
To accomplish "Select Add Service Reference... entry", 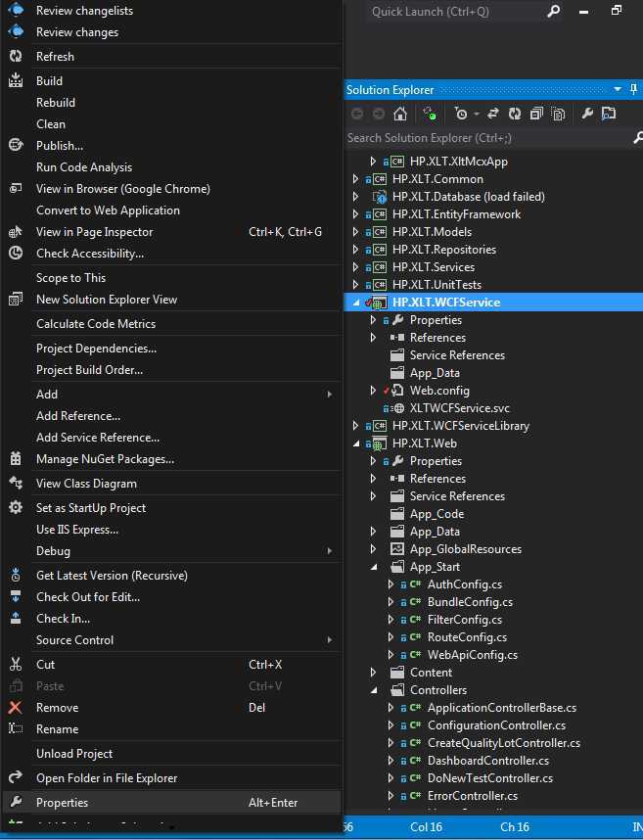I will coord(171,438).
